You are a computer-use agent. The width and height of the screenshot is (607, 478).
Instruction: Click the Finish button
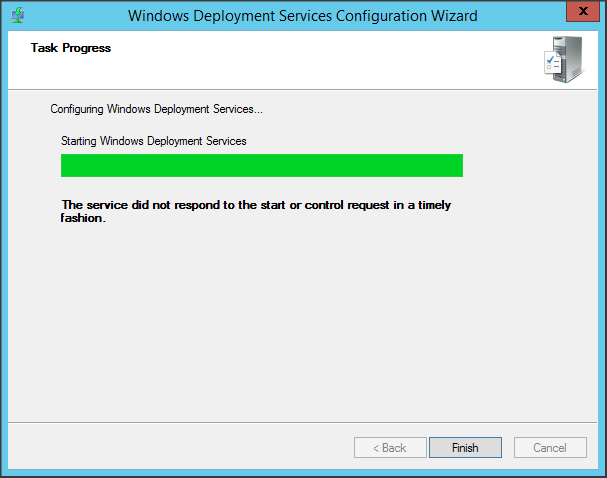tap(465, 447)
